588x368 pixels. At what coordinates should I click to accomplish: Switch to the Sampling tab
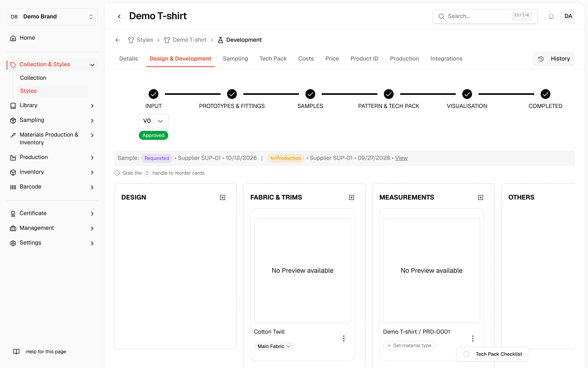pos(235,59)
